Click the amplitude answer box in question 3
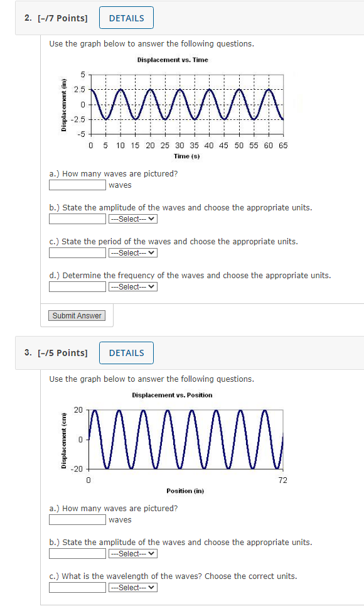The image size is (364, 611). click(77, 553)
